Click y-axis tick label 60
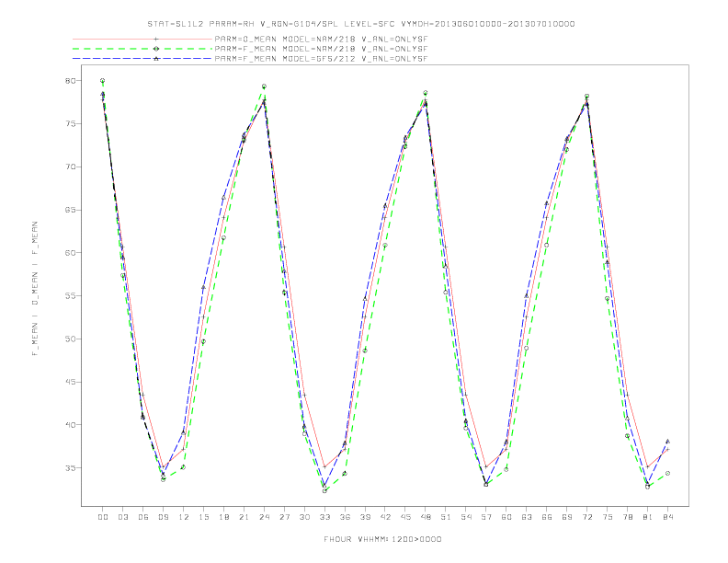 [x=70, y=253]
